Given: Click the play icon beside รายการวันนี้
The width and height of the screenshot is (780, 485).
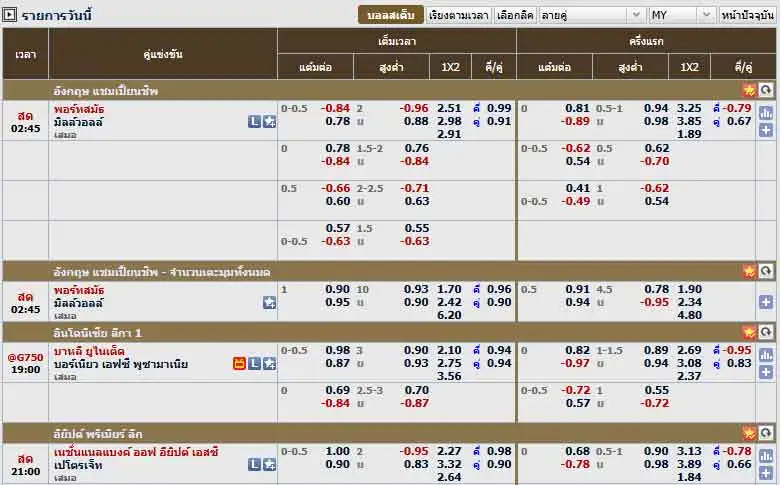Looking at the screenshot, I should coord(10,15).
